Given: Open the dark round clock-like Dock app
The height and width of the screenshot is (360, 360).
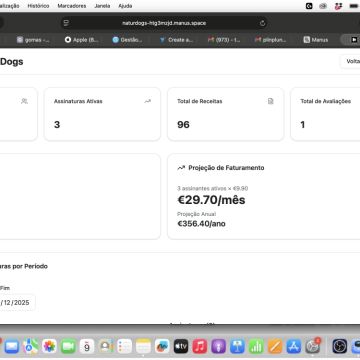Looking at the screenshot, I should [340, 346].
